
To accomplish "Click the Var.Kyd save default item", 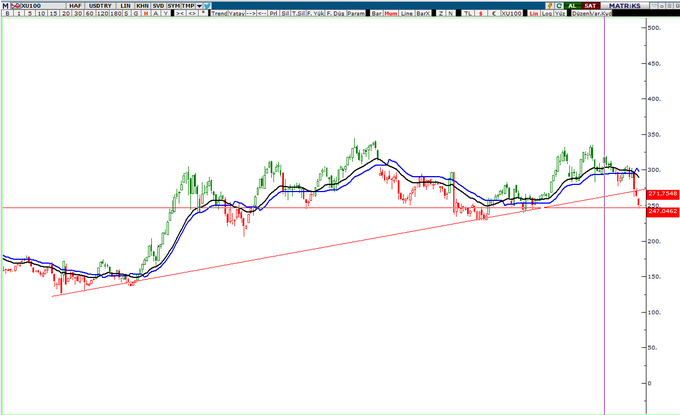I will click(599, 13).
